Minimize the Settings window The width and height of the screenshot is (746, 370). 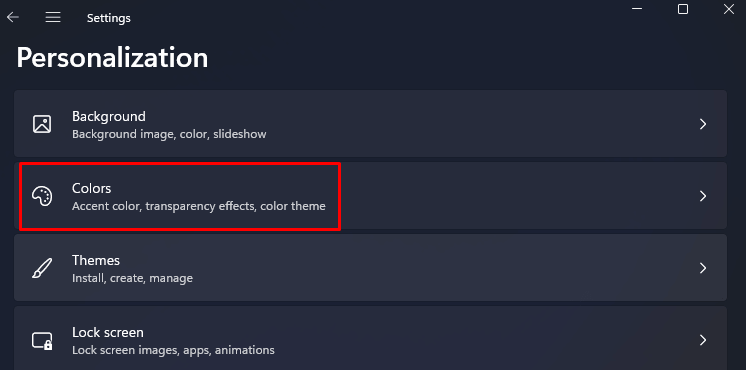coord(637,9)
